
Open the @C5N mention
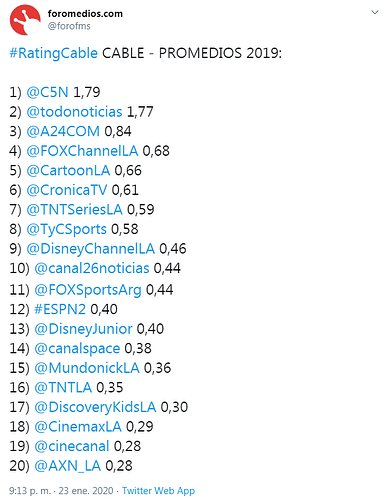(x=47, y=92)
